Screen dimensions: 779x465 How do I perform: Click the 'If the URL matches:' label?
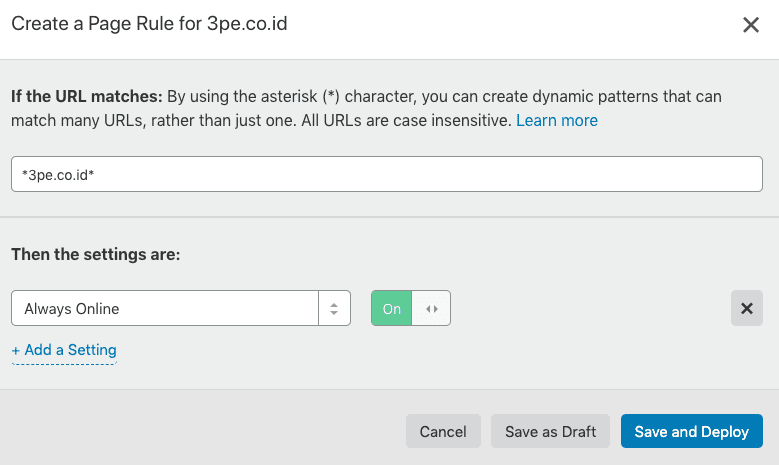pos(86,97)
